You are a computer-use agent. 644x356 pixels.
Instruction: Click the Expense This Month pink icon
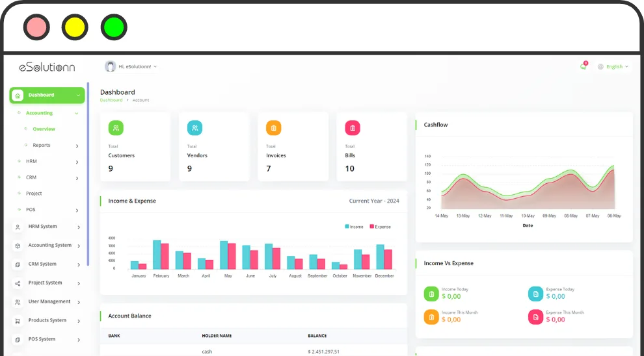pos(535,317)
